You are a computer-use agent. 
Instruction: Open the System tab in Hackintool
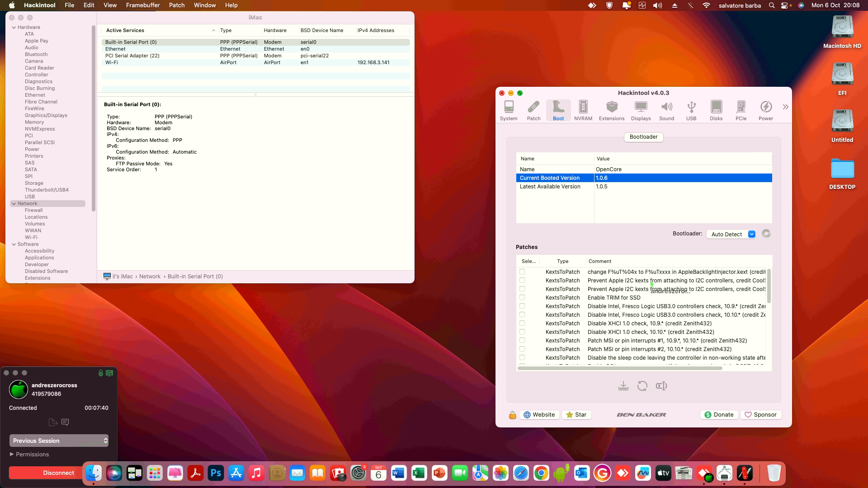509,111
